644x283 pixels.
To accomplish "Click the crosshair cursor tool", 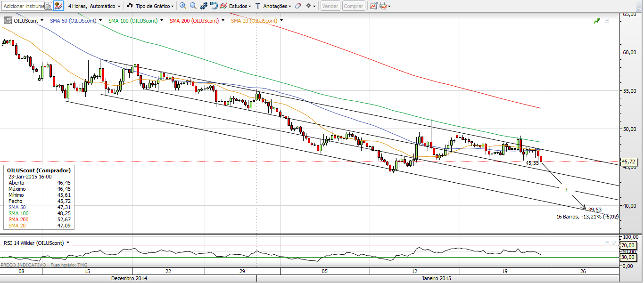I will click(x=308, y=6).
